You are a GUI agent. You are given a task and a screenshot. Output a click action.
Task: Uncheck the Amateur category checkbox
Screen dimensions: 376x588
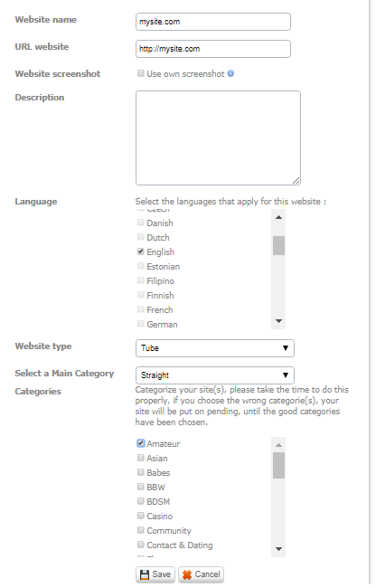tap(140, 443)
